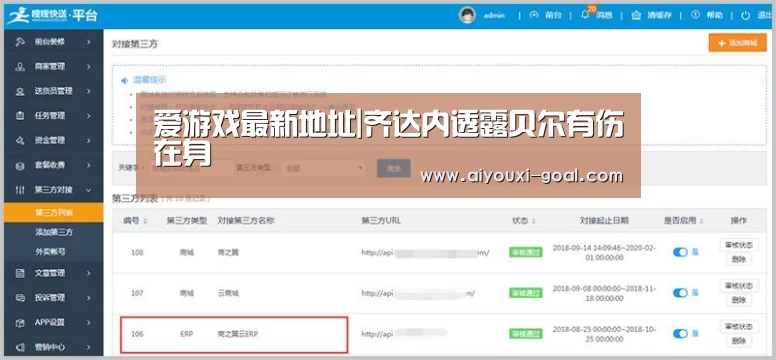776x360 pixels.
Task: Expand the 前台装修 menu chevron
Action: tap(89, 42)
